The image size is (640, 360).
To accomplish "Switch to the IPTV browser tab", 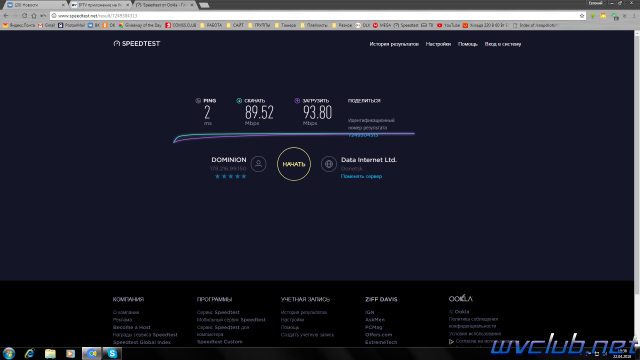I will coord(100,5).
